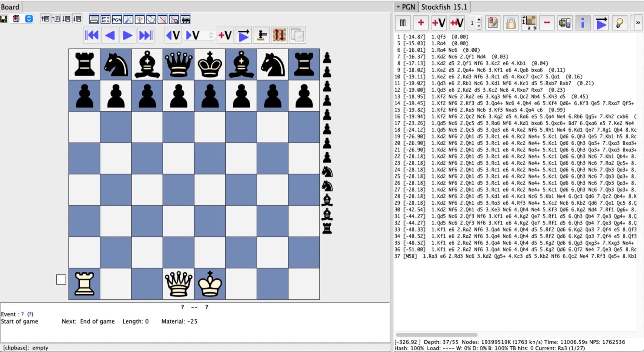Click the triangle beside PGN tab

(398, 7)
